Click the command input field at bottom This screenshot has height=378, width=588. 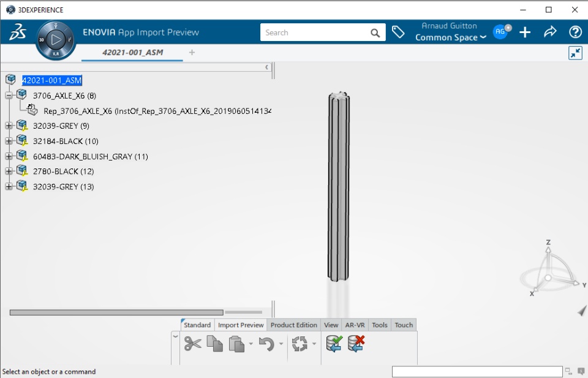477,372
